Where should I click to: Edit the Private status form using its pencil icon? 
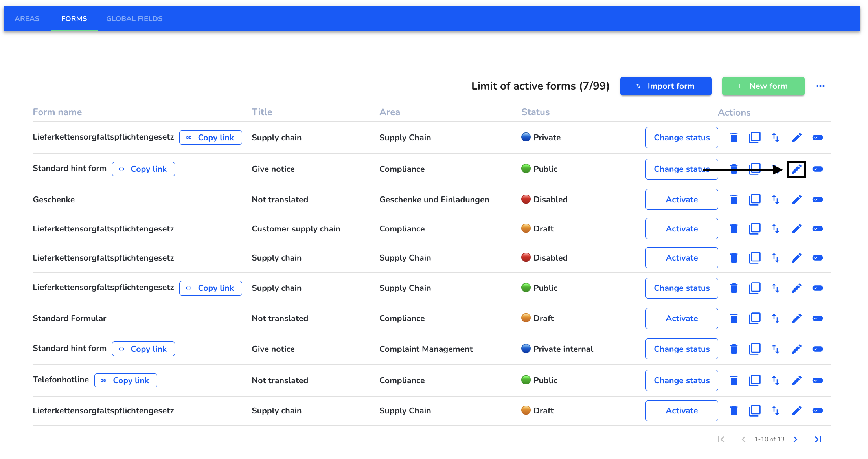796,138
